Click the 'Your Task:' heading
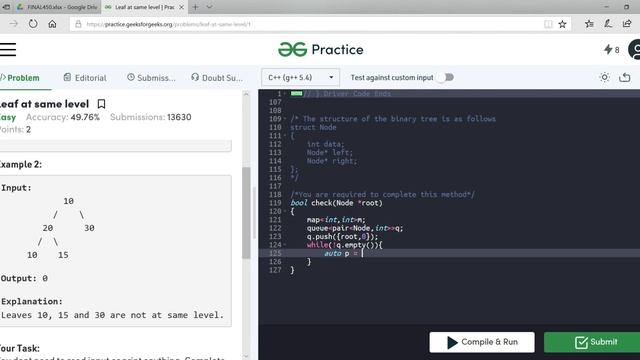 20,348
